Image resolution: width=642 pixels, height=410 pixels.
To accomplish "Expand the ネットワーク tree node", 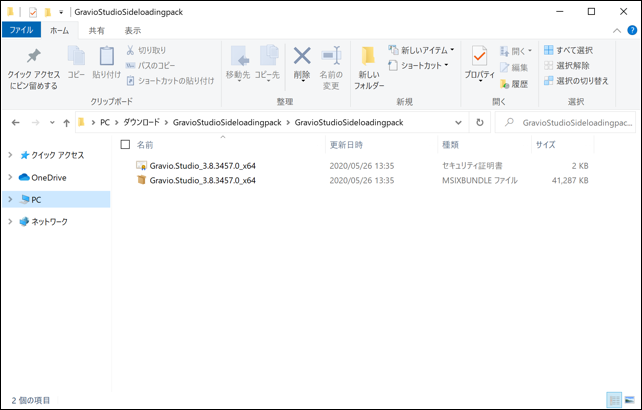I will (x=10, y=222).
